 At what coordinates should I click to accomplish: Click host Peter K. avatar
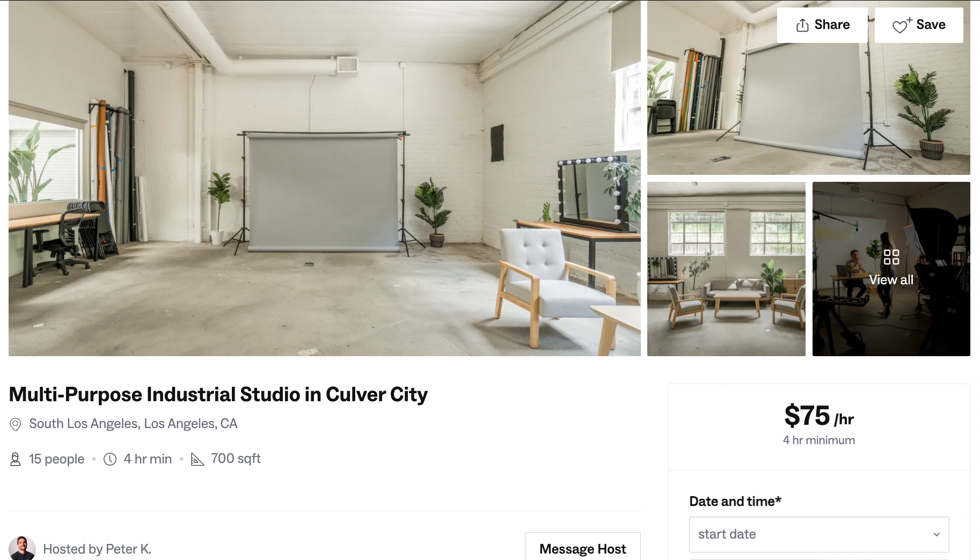(x=22, y=548)
